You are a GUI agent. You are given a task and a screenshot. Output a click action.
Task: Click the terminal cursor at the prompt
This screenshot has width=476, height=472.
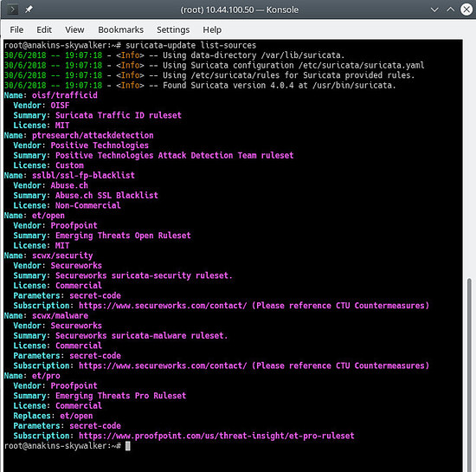click(128, 446)
